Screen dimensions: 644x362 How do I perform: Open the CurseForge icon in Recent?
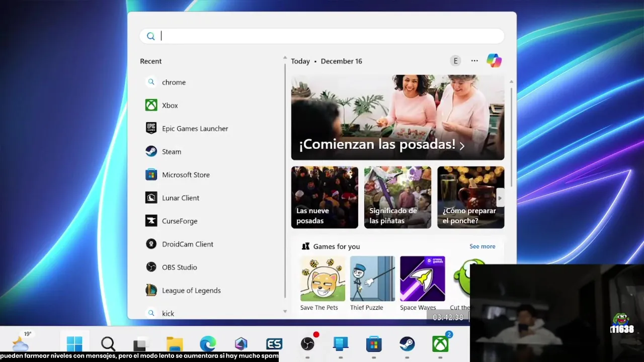click(x=151, y=221)
